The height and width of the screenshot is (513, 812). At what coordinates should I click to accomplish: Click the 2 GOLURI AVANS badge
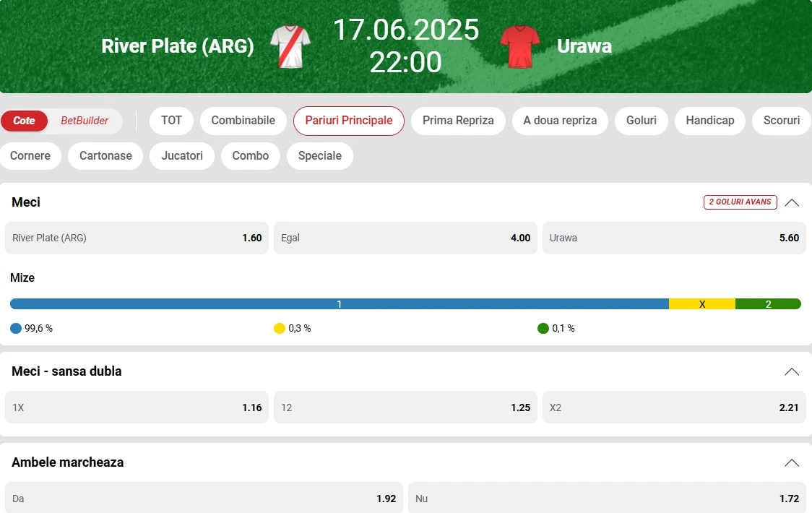pyautogui.click(x=740, y=202)
